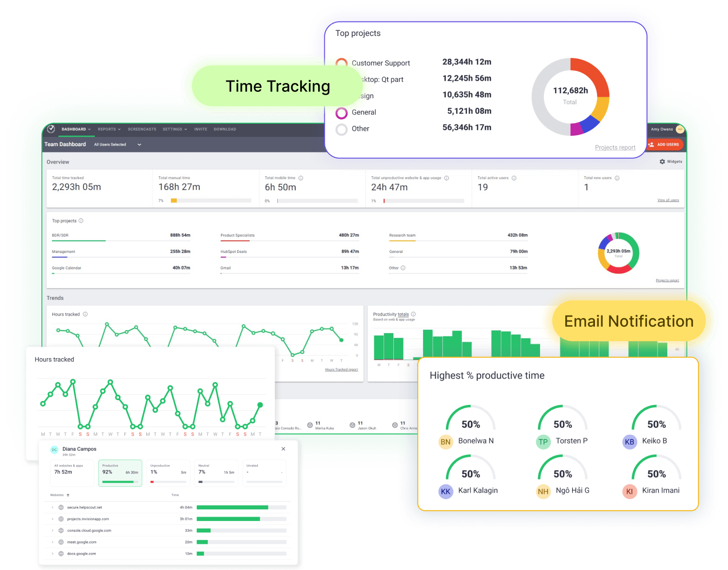Click the 112,682h total donut chart
728x570 pixels.
[571, 97]
